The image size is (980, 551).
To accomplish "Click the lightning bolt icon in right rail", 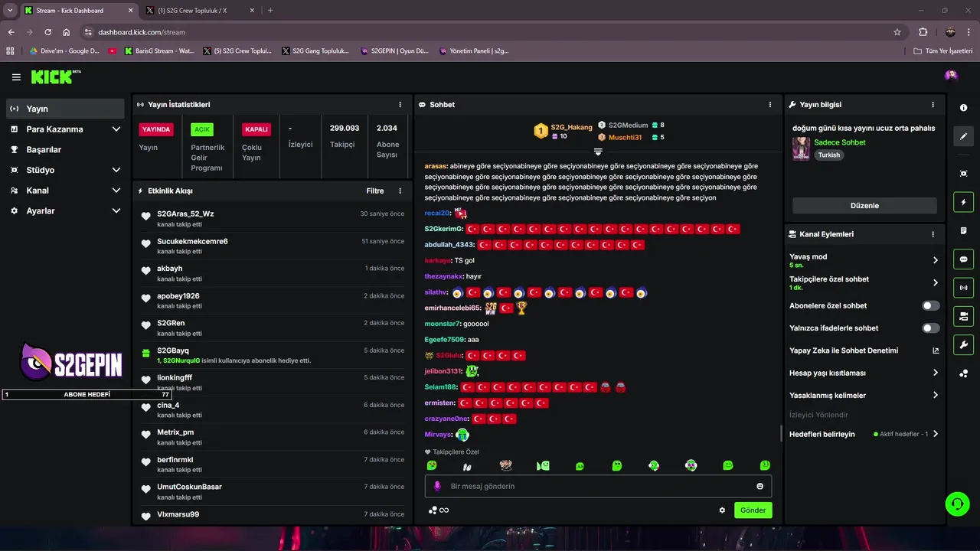I will click(x=963, y=202).
